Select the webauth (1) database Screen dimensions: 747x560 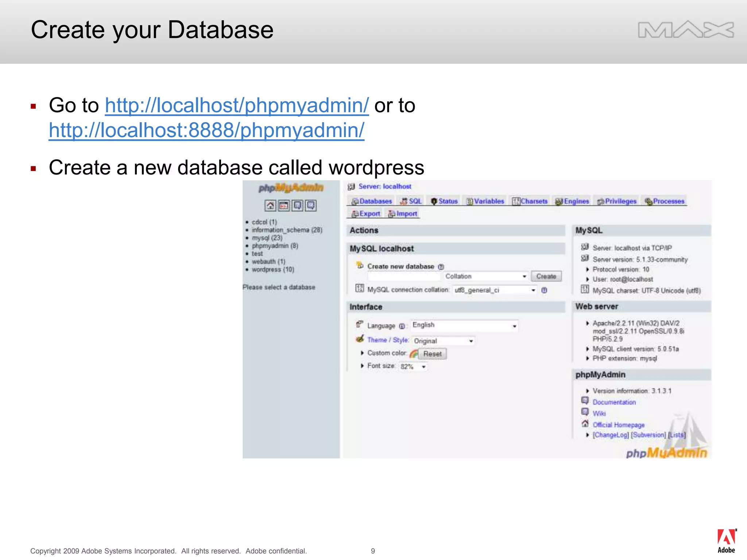coord(268,262)
